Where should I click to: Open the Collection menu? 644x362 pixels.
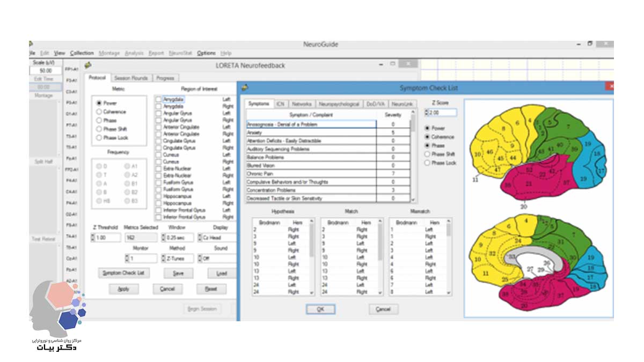(x=82, y=53)
